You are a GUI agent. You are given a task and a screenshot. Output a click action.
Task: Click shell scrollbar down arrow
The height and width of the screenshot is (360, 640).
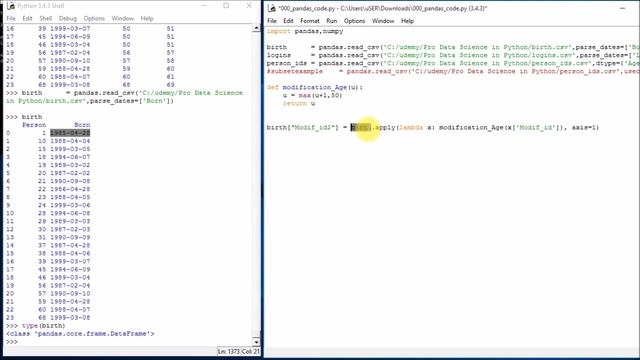[256, 342]
